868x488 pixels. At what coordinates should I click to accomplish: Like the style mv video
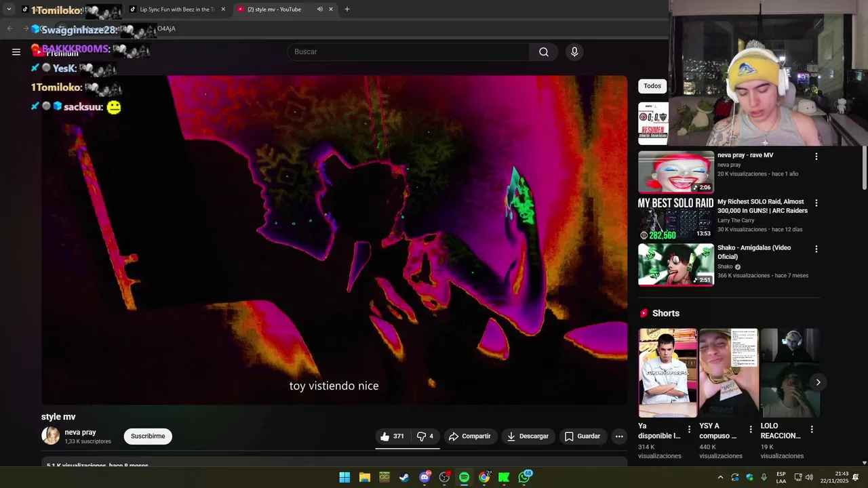pyautogui.click(x=392, y=436)
